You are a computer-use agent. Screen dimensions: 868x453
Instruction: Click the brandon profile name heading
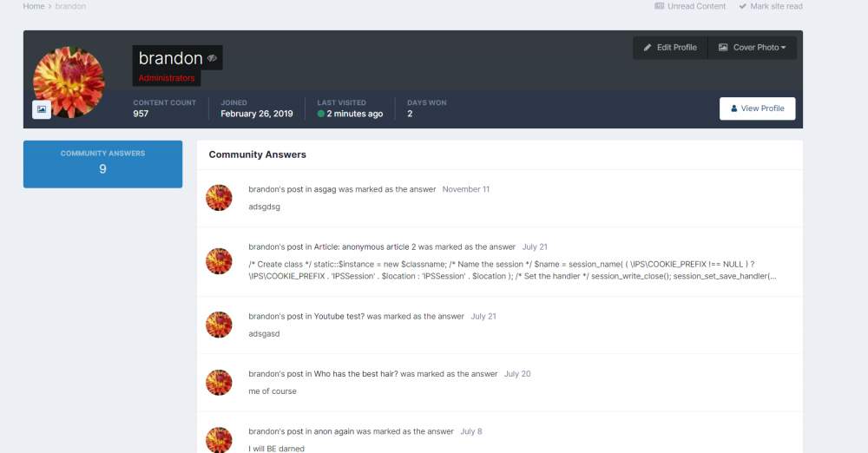(x=170, y=58)
